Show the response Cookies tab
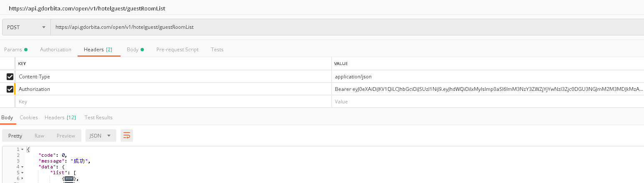The image size is (644, 183). coord(29,118)
